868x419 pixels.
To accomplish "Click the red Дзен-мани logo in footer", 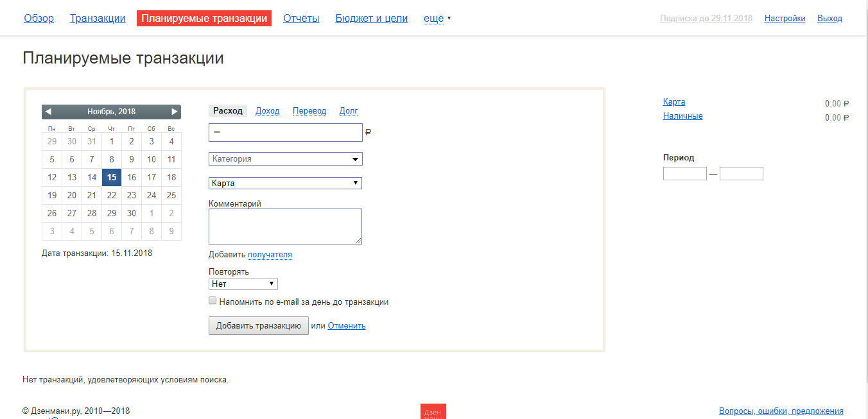I will click(433, 411).
